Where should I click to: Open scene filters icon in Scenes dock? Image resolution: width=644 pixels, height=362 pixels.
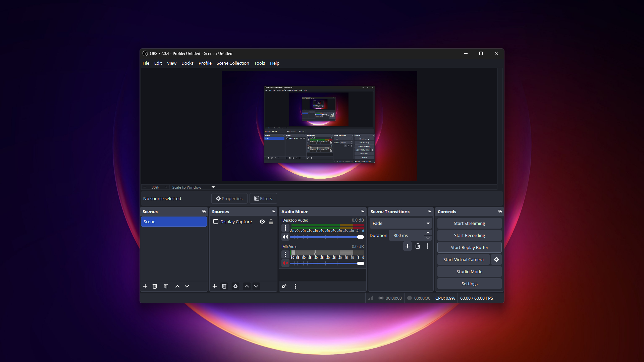pos(166,286)
